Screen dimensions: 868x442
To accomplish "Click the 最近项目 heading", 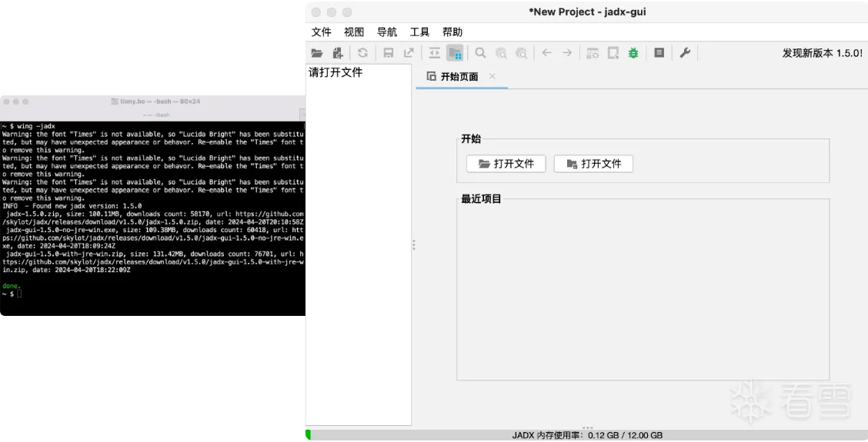I will coord(481,199).
